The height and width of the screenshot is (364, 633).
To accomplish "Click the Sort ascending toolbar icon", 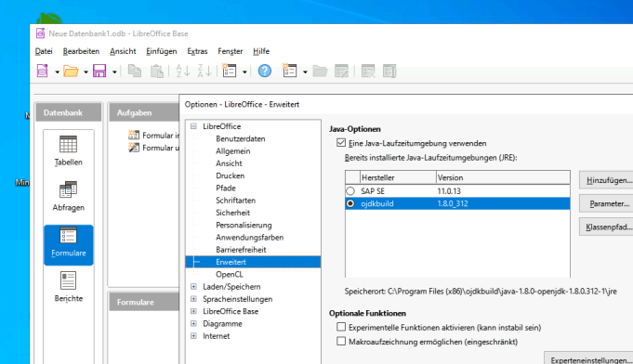I will [183, 71].
